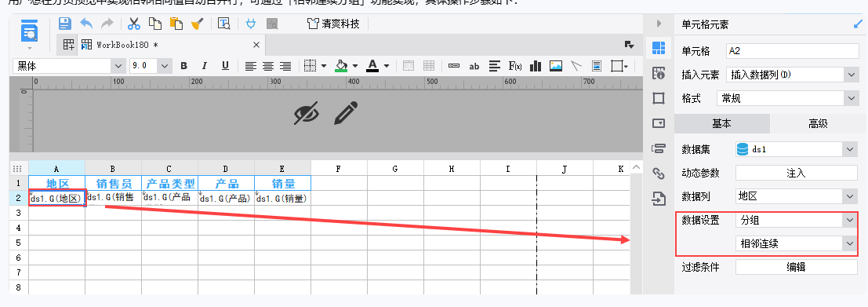The height and width of the screenshot is (307, 868).
Task: Click the 清爽科技 user button
Action: tap(333, 24)
